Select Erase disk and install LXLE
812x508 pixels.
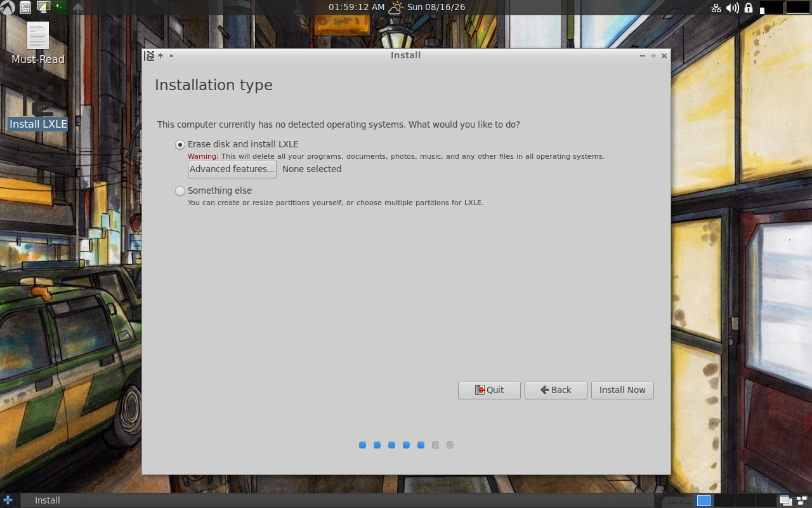coord(237,144)
